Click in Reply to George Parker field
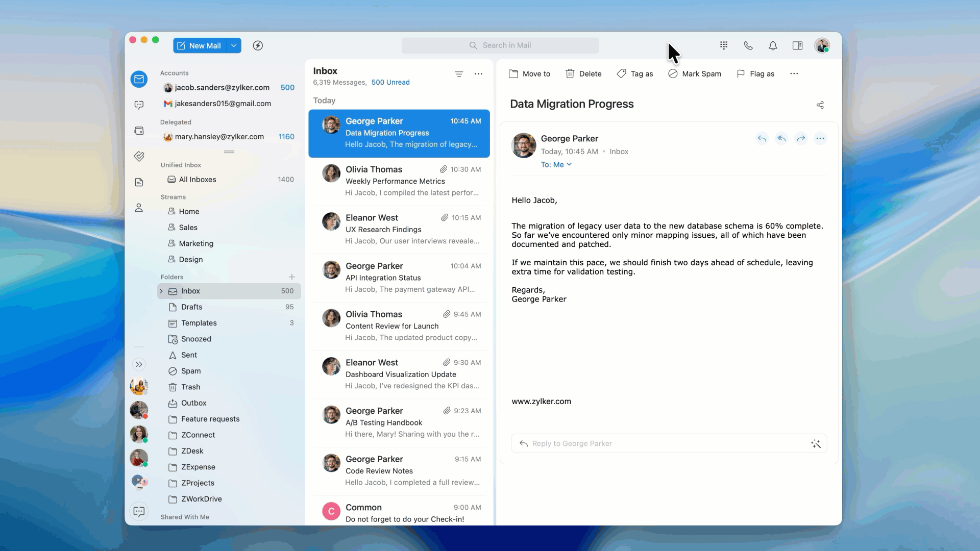 click(x=669, y=444)
